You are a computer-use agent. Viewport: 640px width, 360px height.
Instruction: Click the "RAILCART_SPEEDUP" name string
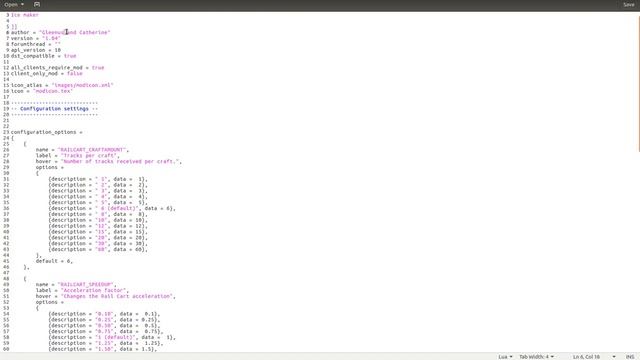click(x=86, y=284)
